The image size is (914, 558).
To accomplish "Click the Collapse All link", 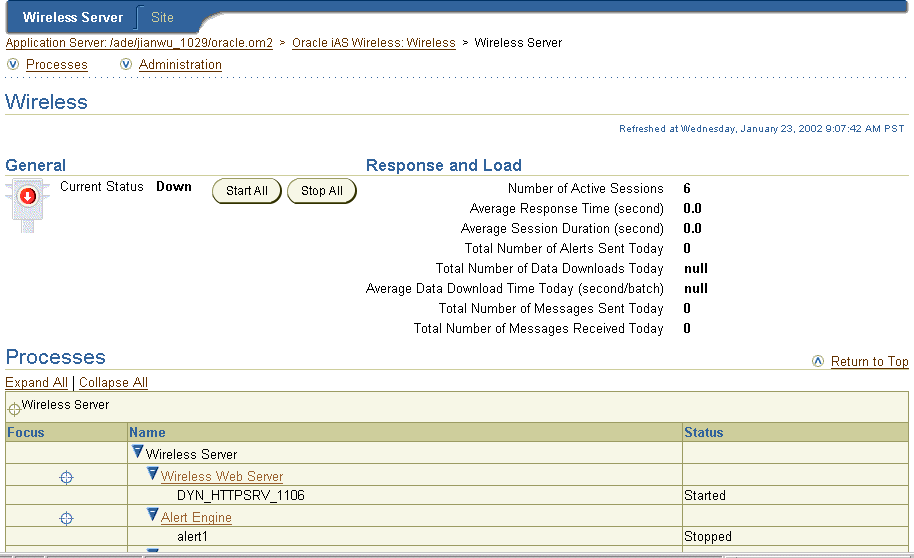I will pos(113,382).
